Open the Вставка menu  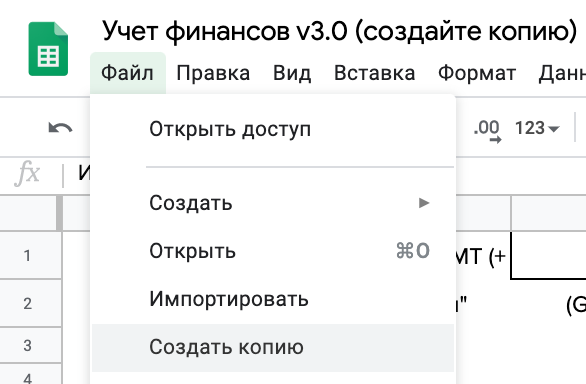pos(374,73)
